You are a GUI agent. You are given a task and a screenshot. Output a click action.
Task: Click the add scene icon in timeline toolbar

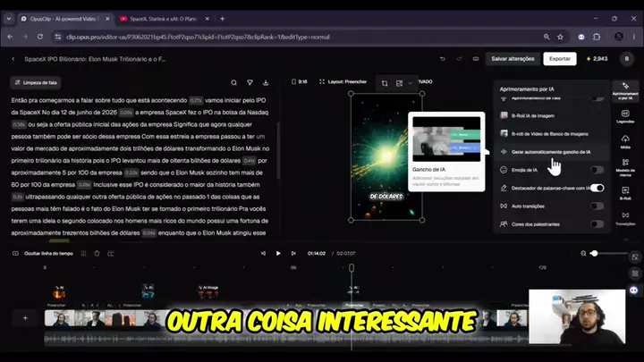111,253
